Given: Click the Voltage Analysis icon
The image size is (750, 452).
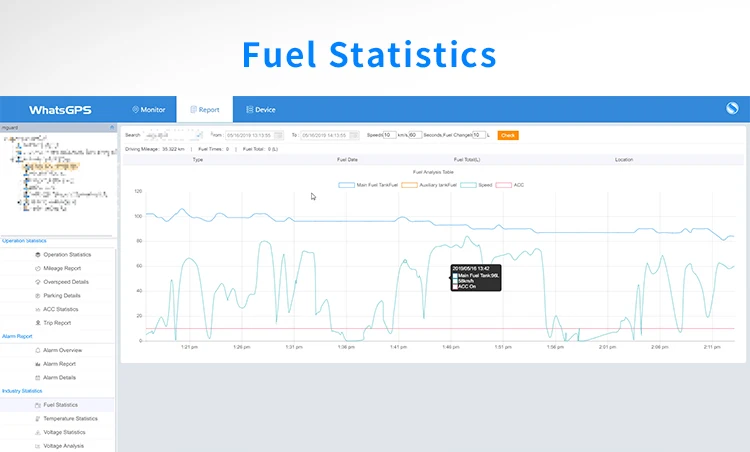Looking at the screenshot, I should [x=38, y=446].
